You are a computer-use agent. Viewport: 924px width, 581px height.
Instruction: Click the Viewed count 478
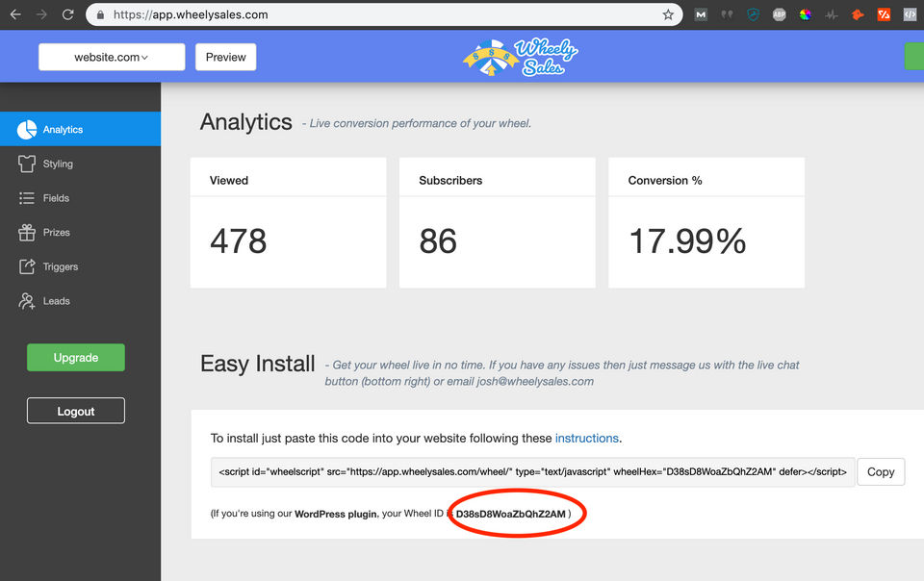click(239, 241)
